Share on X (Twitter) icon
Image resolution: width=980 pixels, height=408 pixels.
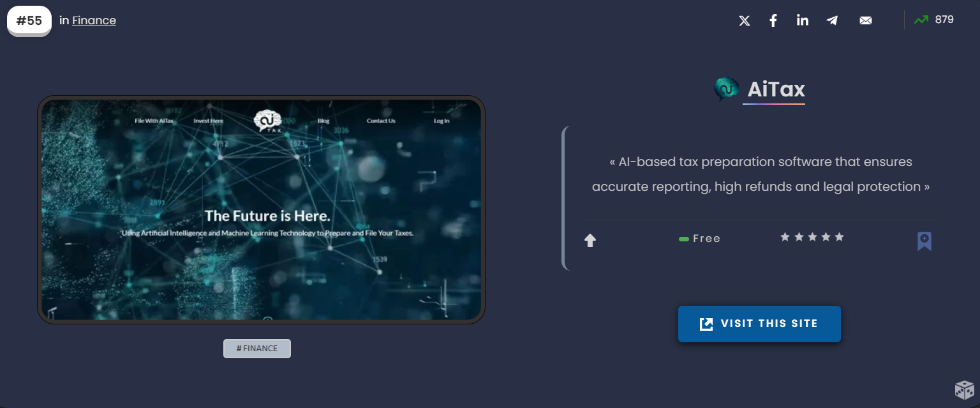744,20
